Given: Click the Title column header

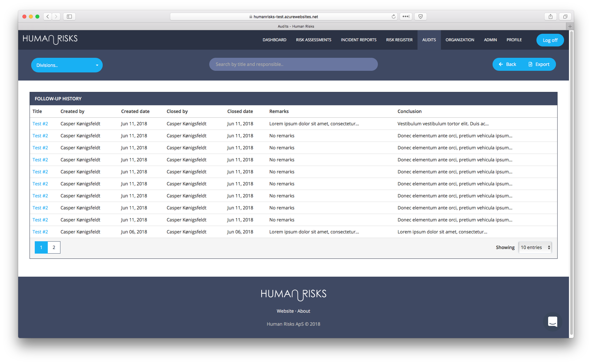Looking at the screenshot, I should [37, 111].
